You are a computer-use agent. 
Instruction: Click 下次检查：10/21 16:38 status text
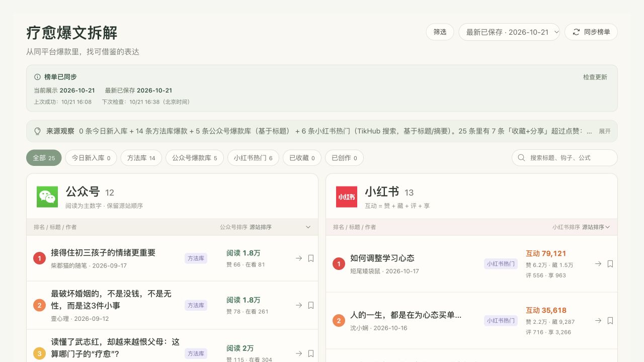147,102
